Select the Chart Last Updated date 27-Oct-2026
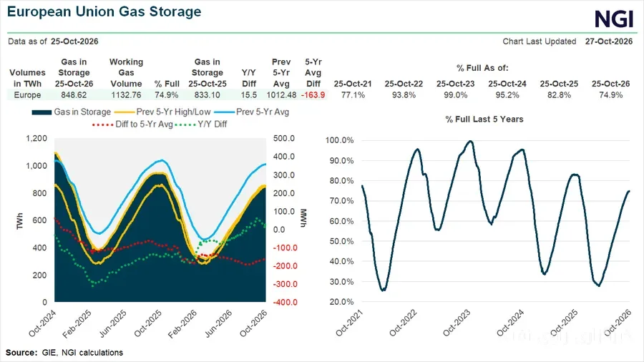Screen dimensions: 644x362 (x=609, y=41)
